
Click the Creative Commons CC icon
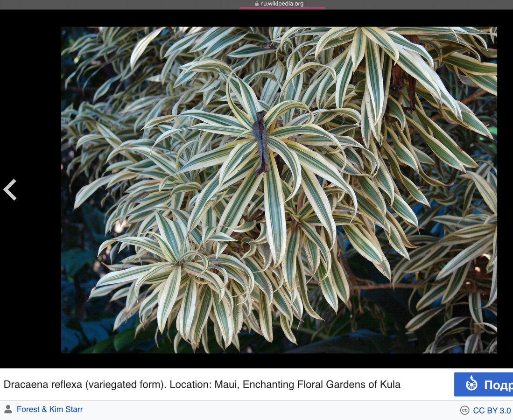[x=464, y=410]
